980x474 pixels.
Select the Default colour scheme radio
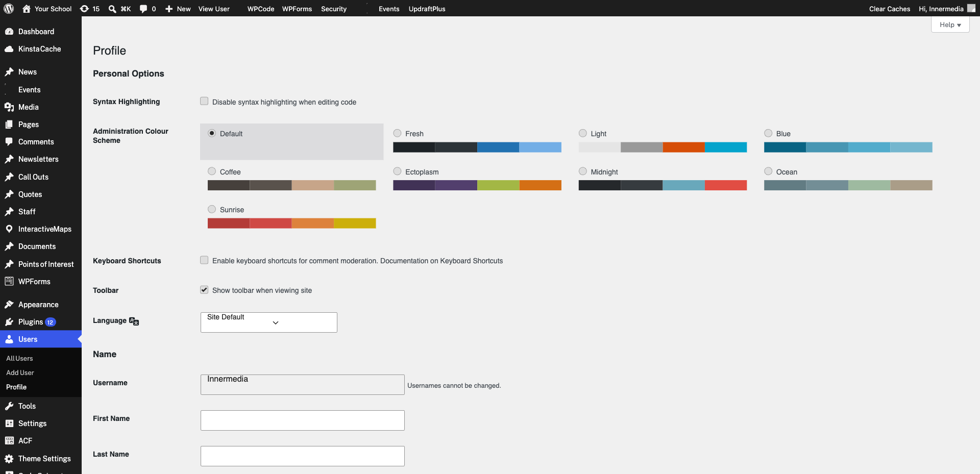(x=212, y=133)
